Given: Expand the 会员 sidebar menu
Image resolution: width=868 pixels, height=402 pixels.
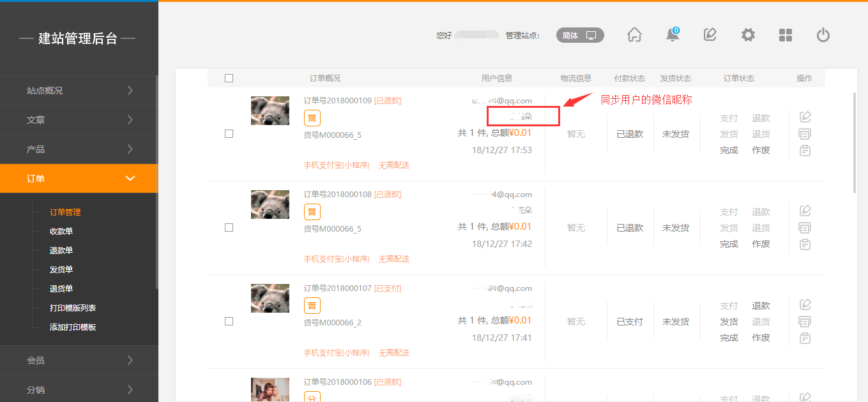Looking at the screenshot, I should click(79, 361).
